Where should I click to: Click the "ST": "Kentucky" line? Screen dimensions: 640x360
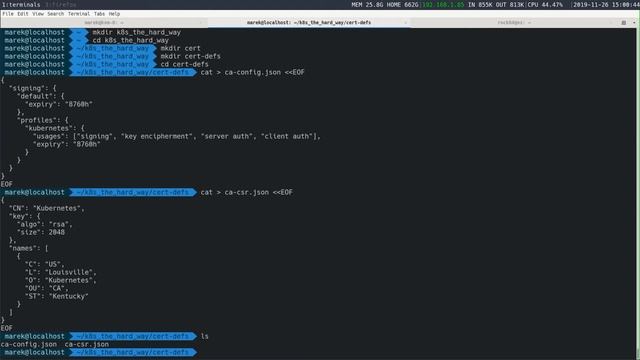(x=56, y=296)
